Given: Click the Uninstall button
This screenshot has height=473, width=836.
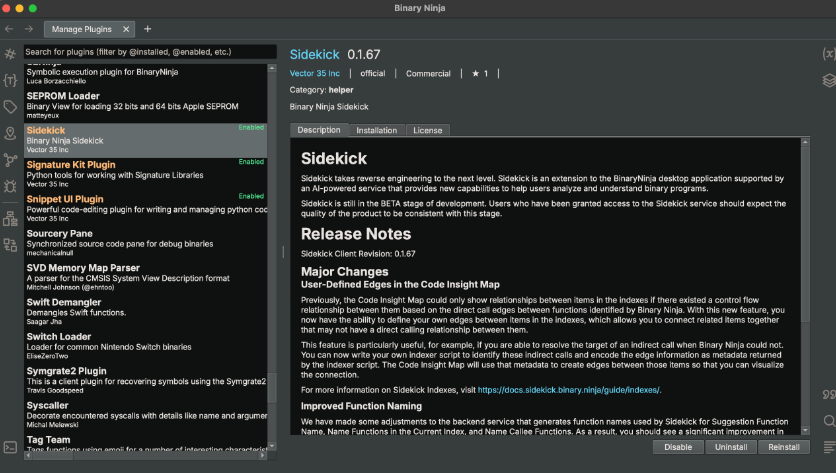Looking at the screenshot, I should click(730, 447).
